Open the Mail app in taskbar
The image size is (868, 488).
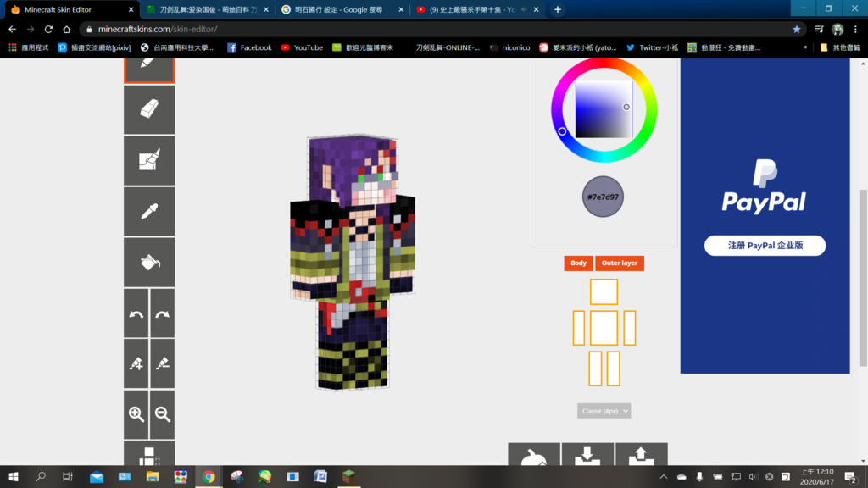97,476
